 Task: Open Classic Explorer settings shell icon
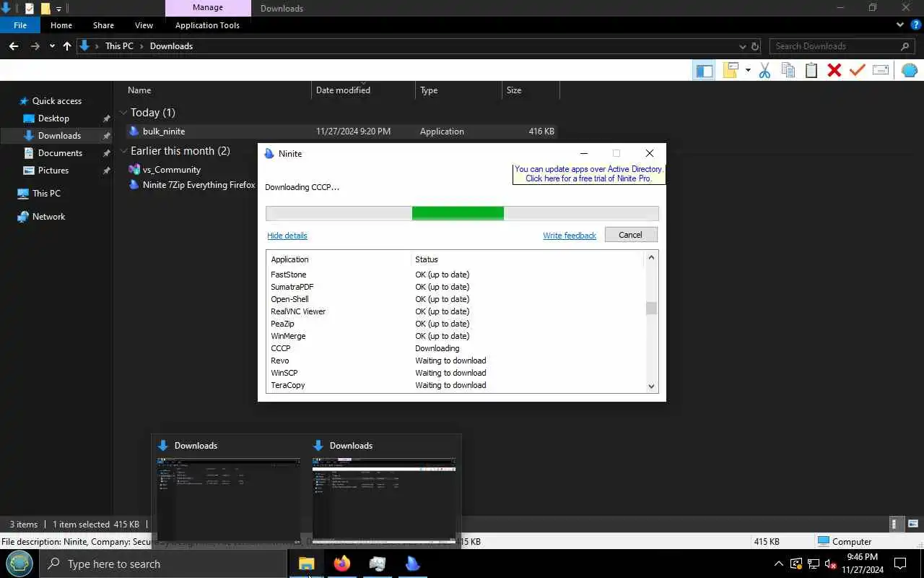[910, 70]
